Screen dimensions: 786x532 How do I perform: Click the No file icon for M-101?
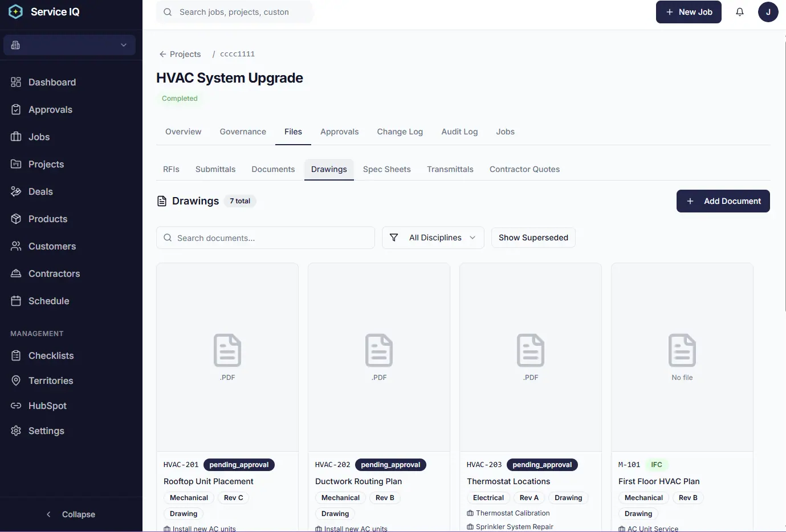pos(682,350)
